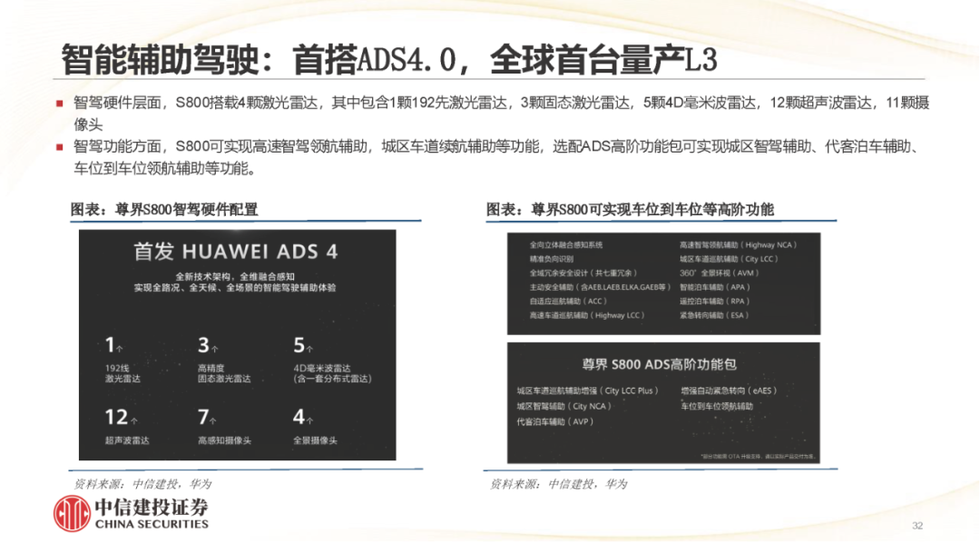
Task: Click the 7个 高感知摄像头 spec
Action: (x=224, y=427)
